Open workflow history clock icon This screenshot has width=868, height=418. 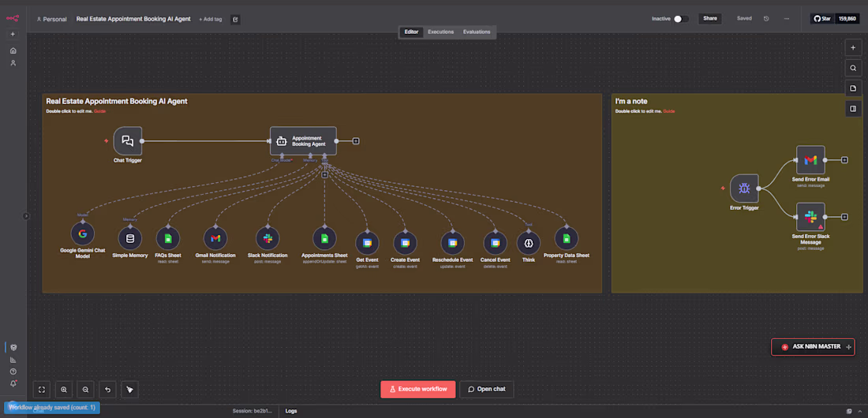click(x=766, y=18)
